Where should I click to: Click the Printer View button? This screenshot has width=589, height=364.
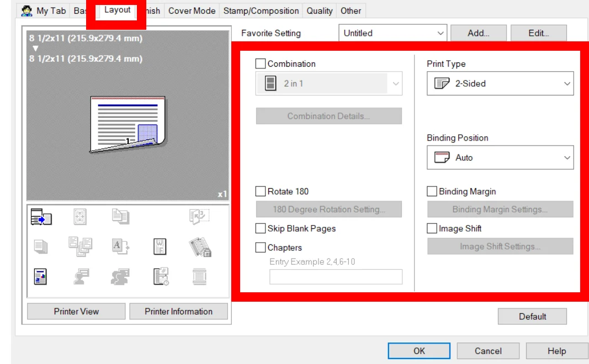click(x=76, y=312)
